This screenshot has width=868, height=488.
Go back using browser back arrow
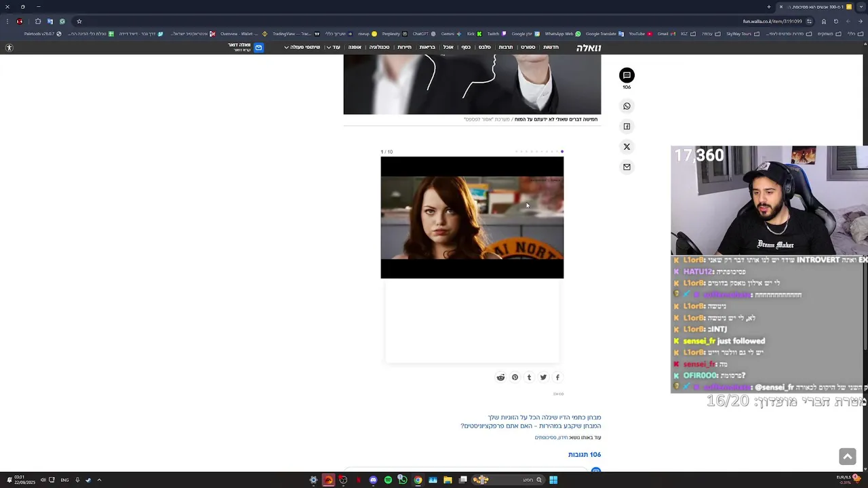(859, 21)
